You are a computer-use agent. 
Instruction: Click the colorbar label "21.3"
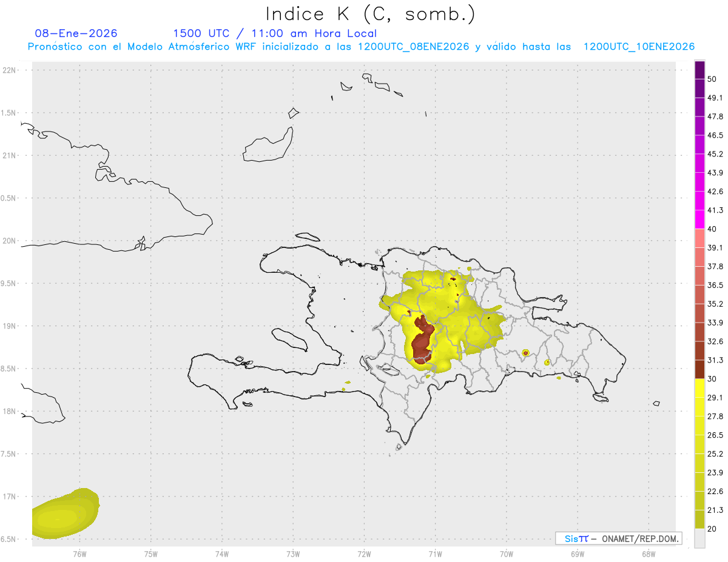pos(715,510)
